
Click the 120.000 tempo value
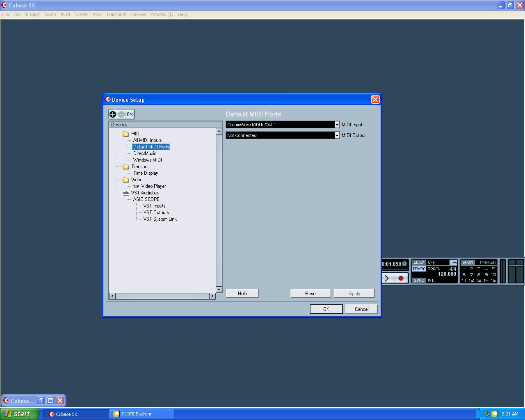pos(447,274)
